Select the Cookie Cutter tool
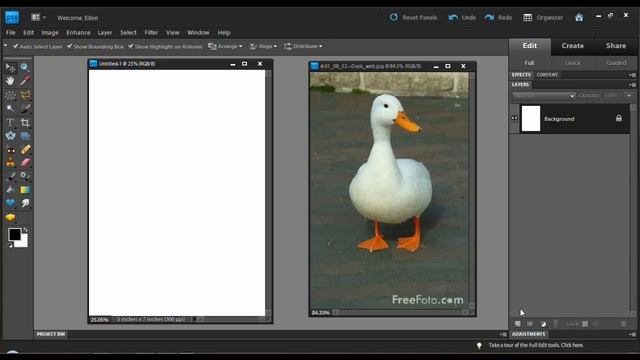 pos(10,136)
